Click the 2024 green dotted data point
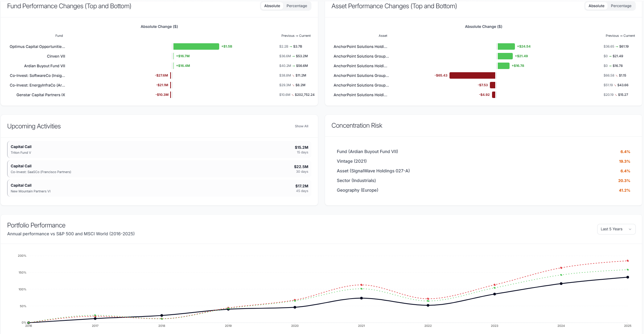 [x=561, y=275]
